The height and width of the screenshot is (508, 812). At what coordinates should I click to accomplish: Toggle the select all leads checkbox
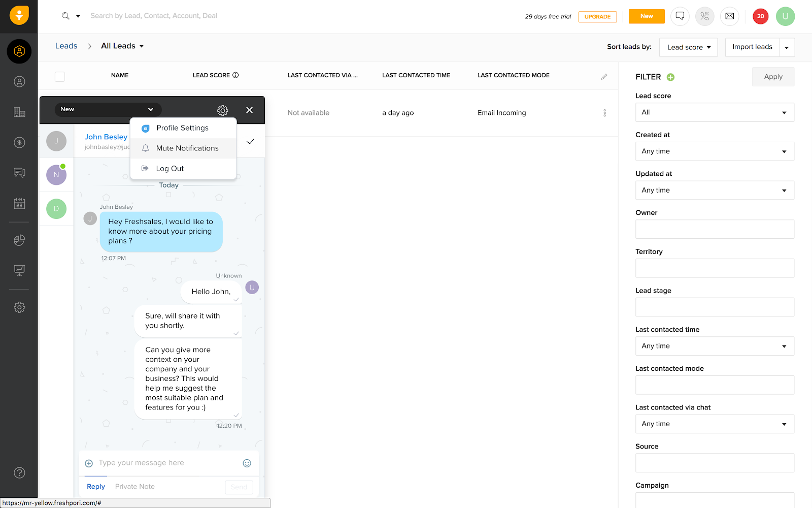tap(60, 77)
